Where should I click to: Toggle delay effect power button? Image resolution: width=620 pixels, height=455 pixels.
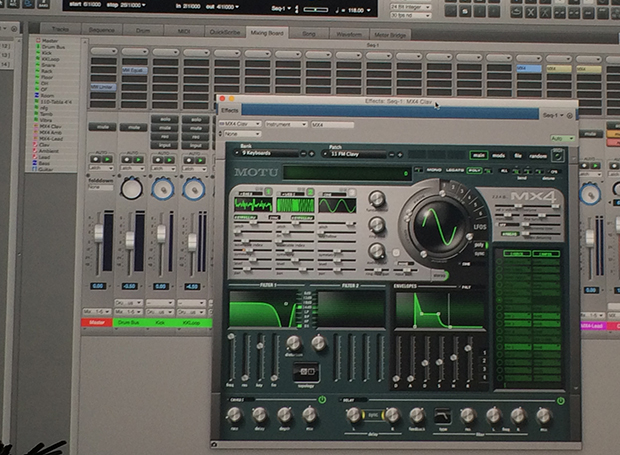click(561, 401)
